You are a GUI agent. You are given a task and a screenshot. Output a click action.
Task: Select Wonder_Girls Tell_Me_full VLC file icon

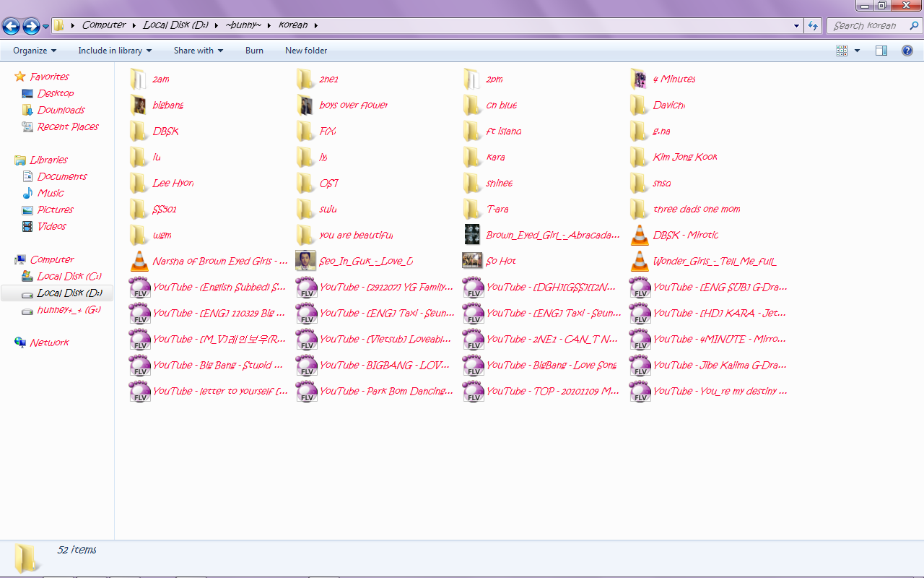(640, 261)
